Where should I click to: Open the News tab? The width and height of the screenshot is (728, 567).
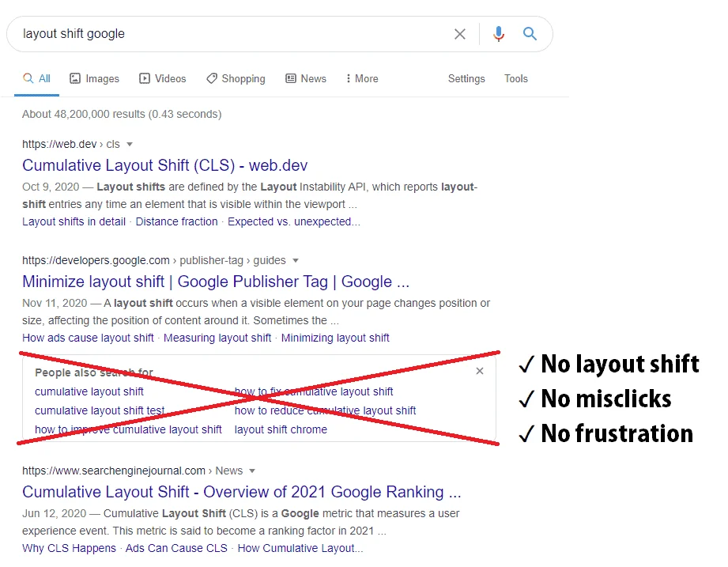coord(305,78)
